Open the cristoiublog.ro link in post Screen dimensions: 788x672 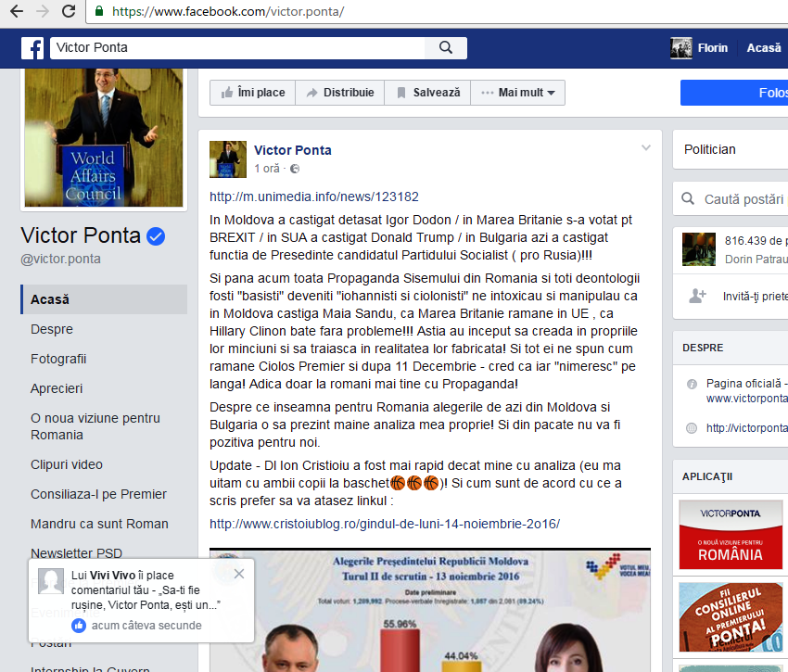(x=385, y=524)
